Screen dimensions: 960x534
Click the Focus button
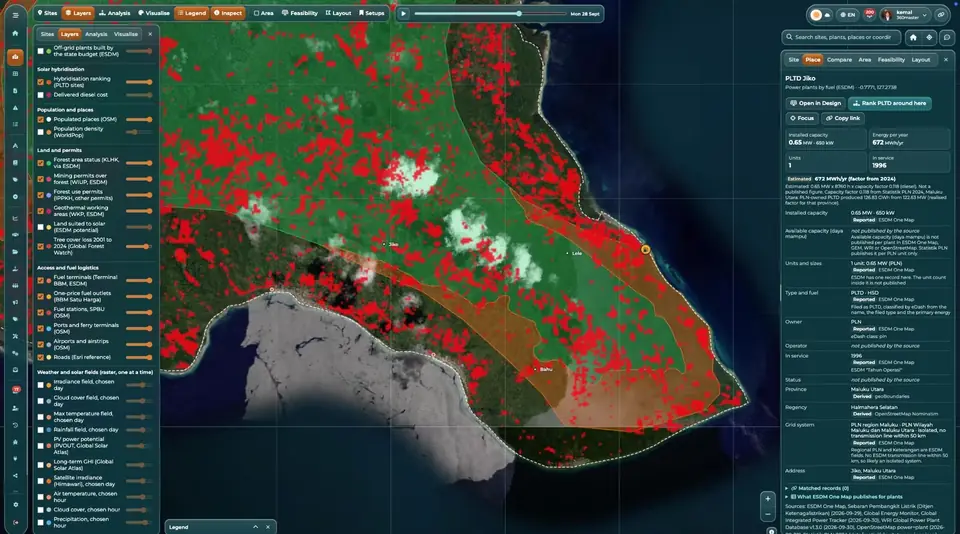pyautogui.click(x=802, y=118)
